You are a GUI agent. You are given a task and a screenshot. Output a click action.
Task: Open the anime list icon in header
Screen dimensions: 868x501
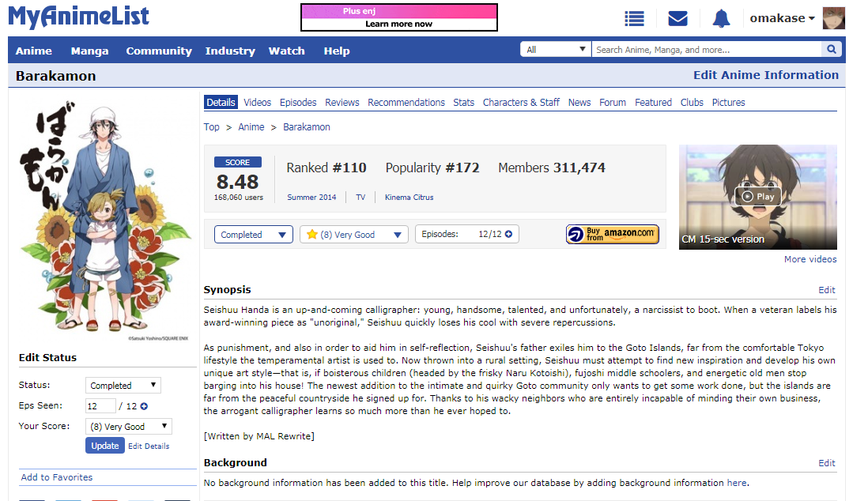[634, 18]
